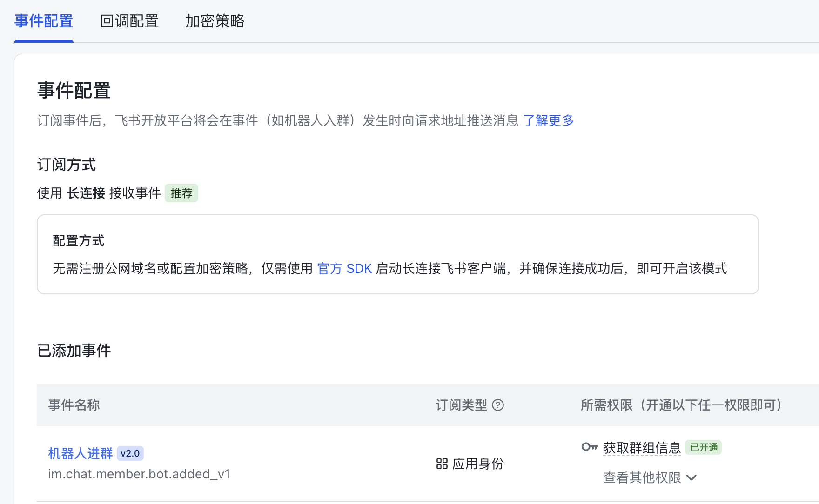Click the 事件名称 column header
This screenshot has width=819, height=504.
pos(74,405)
